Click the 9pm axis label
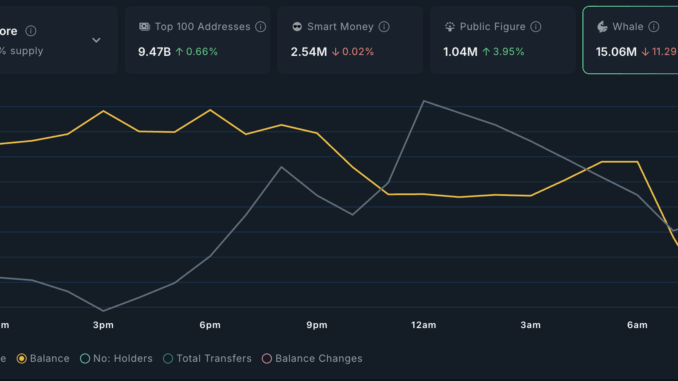Viewport: 678px width, 381px height. pos(317,325)
